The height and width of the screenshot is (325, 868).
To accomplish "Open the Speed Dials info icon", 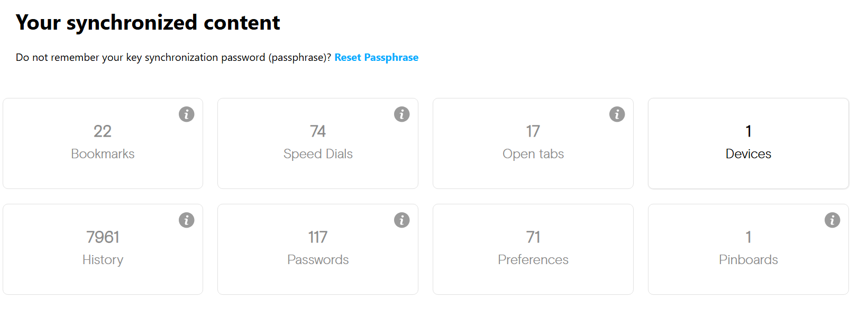I will pyautogui.click(x=401, y=114).
